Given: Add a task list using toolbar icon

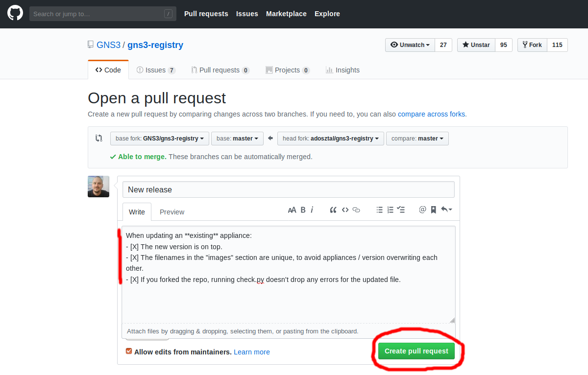Looking at the screenshot, I should [x=401, y=210].
